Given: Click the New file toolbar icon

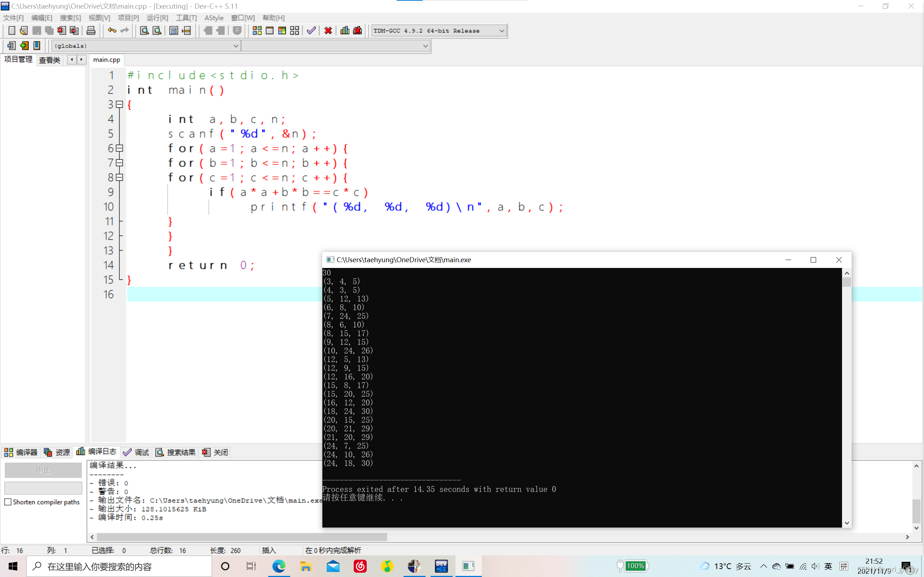Looking at the screenshot, I should tap(12, 31).
